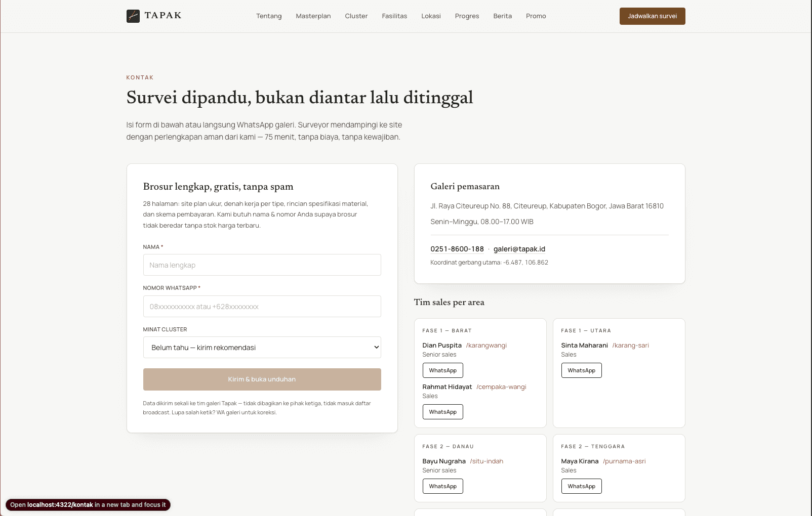Select Fasilitas in the top navigation

394,16
